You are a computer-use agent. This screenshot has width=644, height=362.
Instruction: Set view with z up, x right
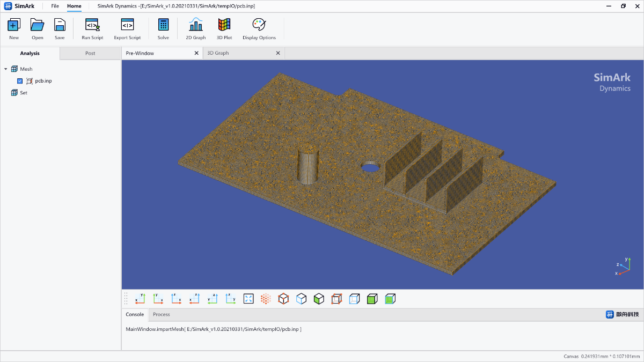pyautogui.click(x=176, y=299)
